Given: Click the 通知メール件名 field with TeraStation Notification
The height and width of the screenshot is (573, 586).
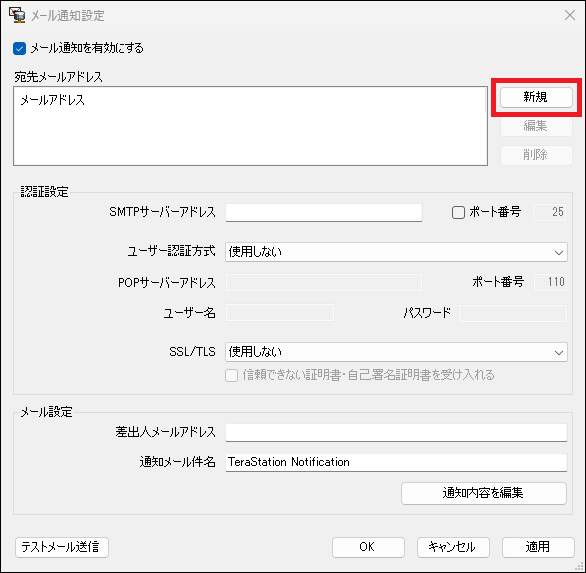Looking at the screenshot, I should (396, 462).
